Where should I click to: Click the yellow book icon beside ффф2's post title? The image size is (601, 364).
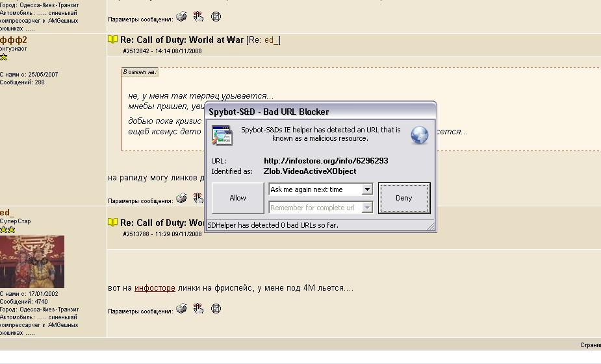(113, 40)
